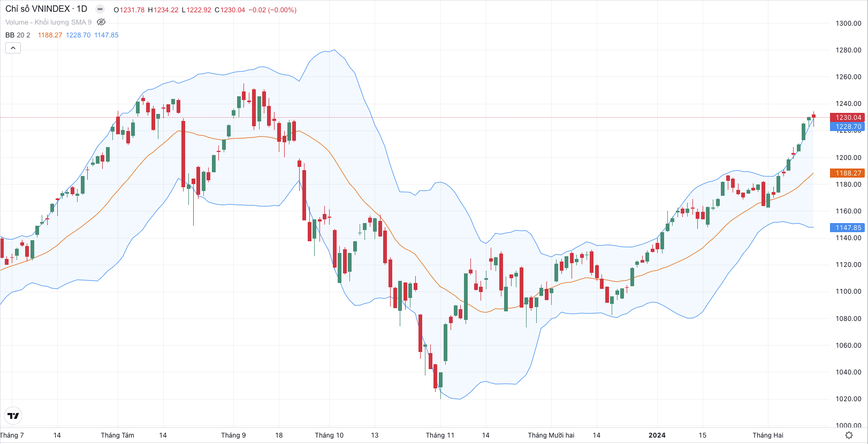Image resolution: width=868 pixels, height=444 pixels.
Task: Click the TradingView logo icon
Action: 13,416
